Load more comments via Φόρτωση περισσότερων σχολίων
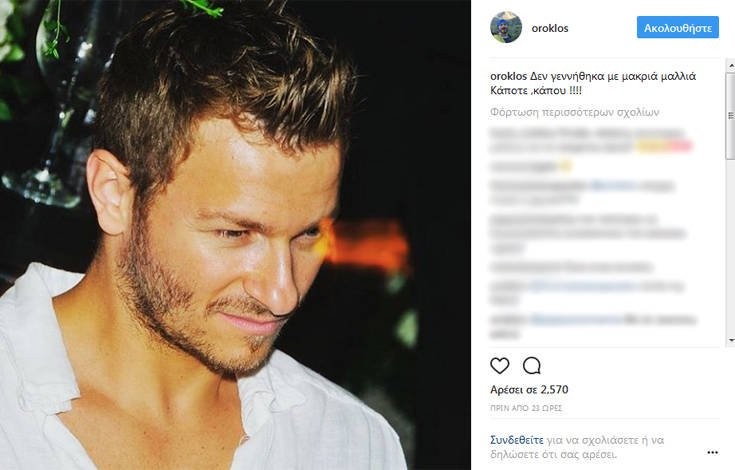This screenshot has height=470, width=735. 575,112
